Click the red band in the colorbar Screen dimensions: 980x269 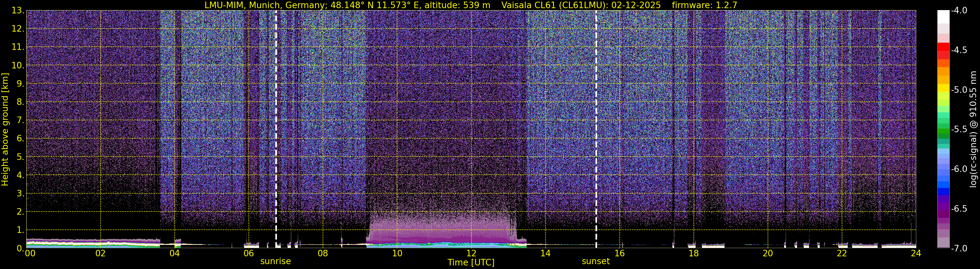click(x=943, y=47)
